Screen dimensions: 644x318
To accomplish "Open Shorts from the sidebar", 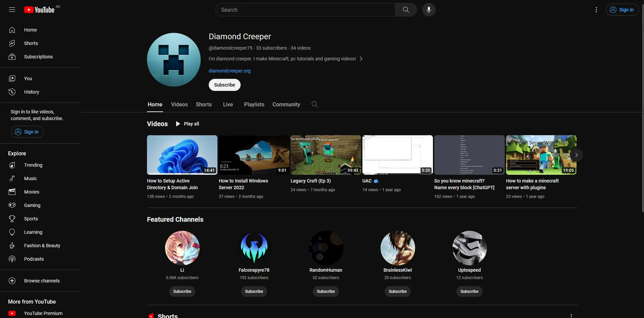I will pyautogui.click(x=40, y=43).
